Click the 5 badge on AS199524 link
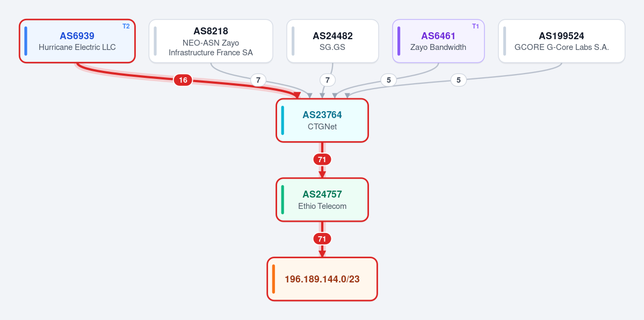The image size is (644, 320). coord(458,79)
